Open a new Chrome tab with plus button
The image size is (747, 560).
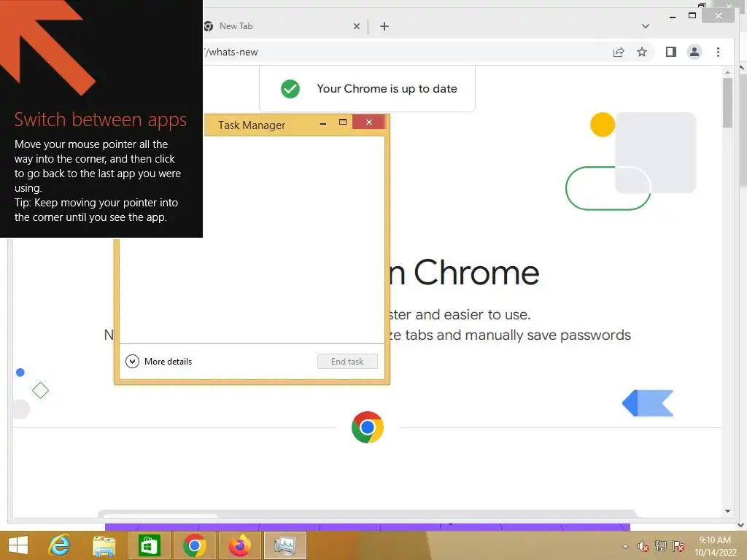pyautogui.click(x=384, y=26)
